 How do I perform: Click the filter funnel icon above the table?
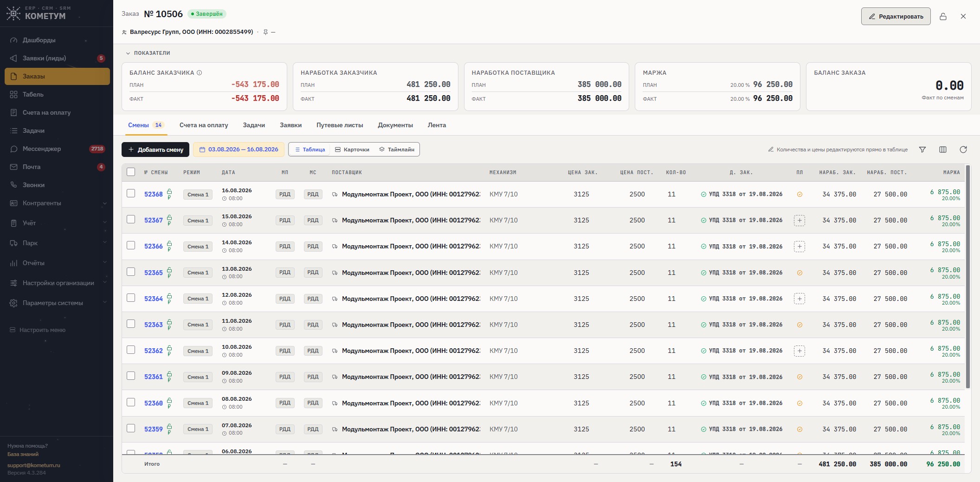tap(922, 150)
